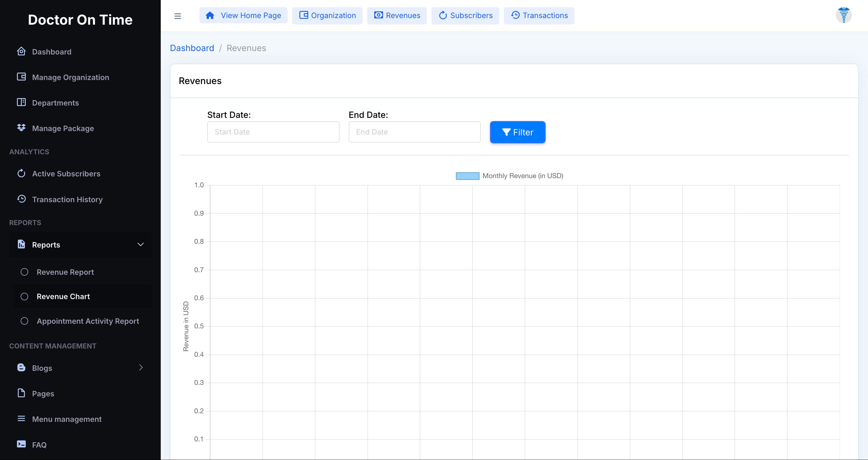The image size is (868, 460).
Task: Click the Manage Package dropbox icon
Action: coord(21,128)
